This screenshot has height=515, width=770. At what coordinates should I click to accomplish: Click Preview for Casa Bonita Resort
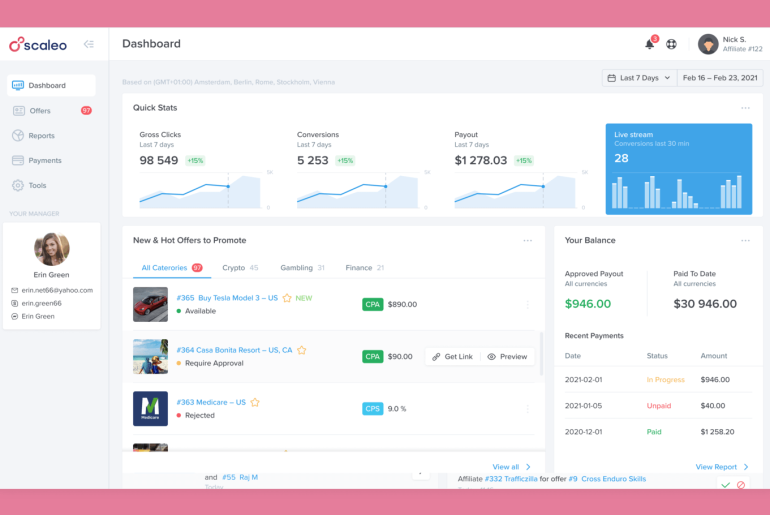pos(507,357)
